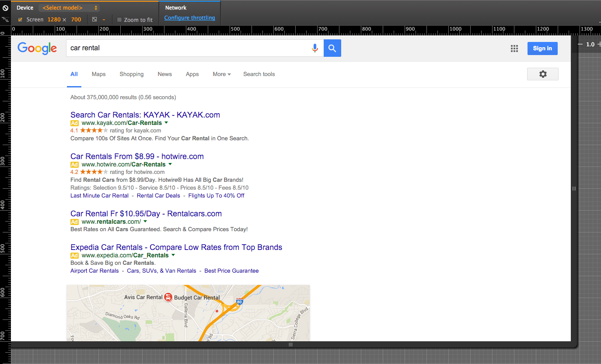Click the microphone voice search icon
This screenshot has width=601, height=364.
click(x=314, y=48)
